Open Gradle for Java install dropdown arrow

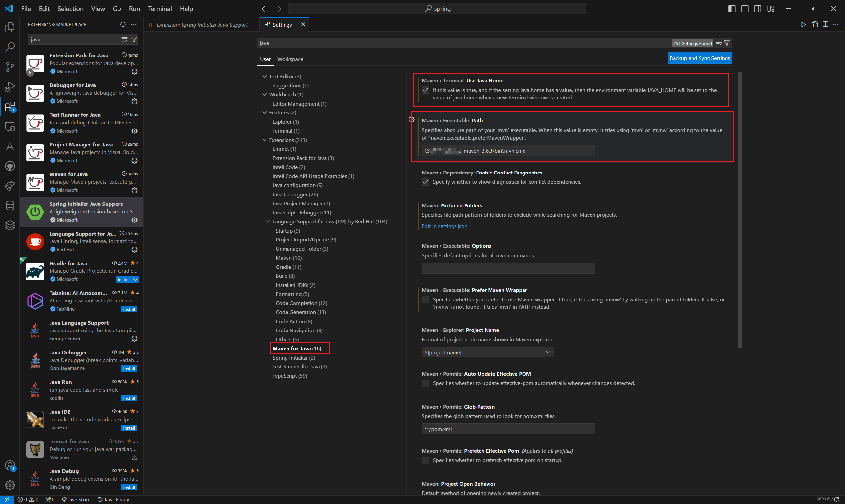click(x=135, y=279)
